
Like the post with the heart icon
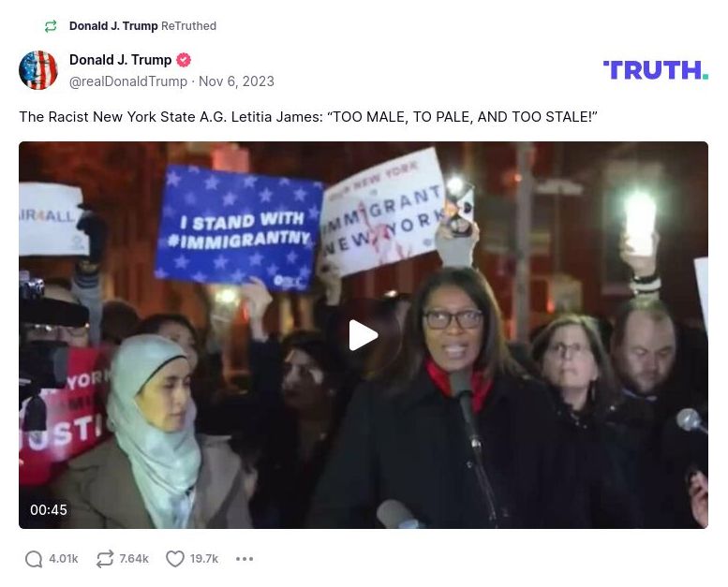pyautogui.click(x=175, y=559)
